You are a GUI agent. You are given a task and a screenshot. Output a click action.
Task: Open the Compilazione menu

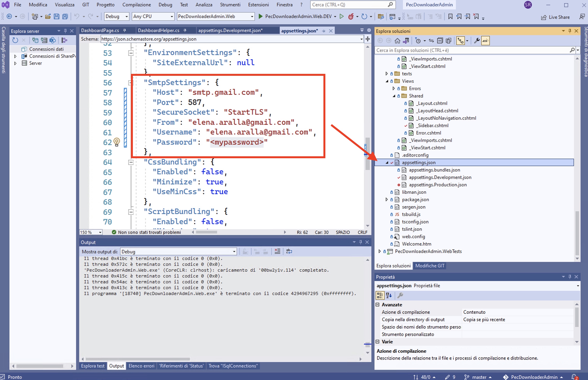pos(137,5)
